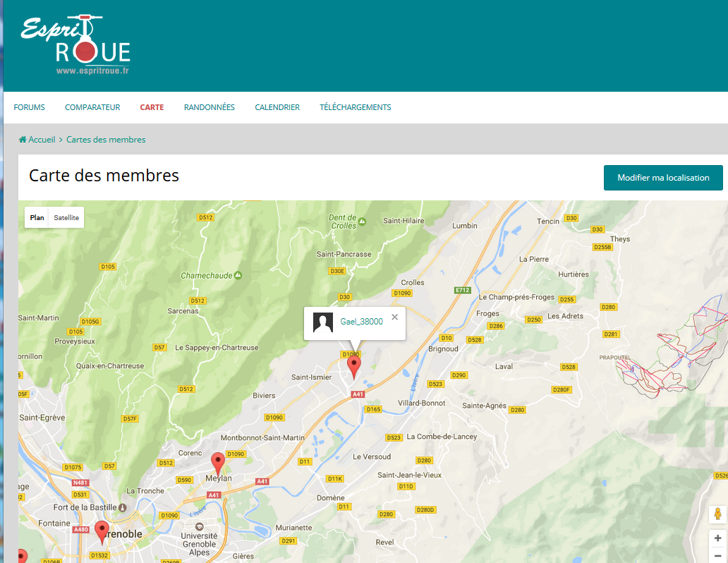Click the E712 road shield

pyautogui.click(x=463, y=290)
